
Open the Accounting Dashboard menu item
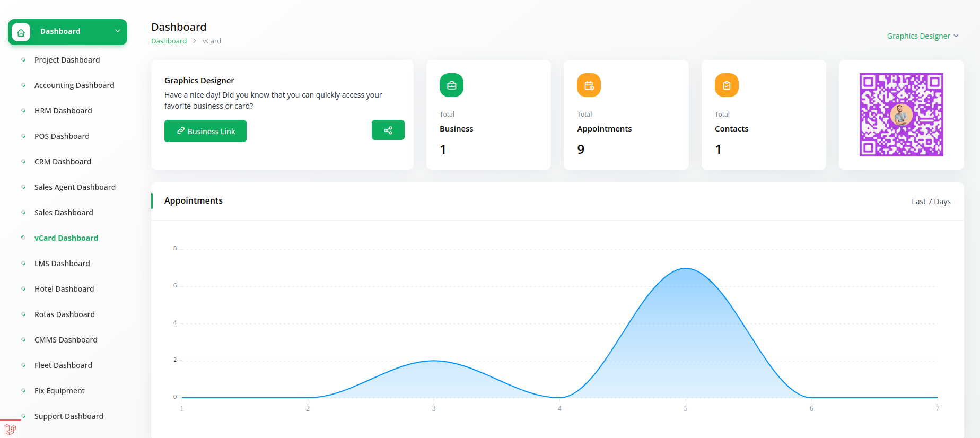point(74,85)
